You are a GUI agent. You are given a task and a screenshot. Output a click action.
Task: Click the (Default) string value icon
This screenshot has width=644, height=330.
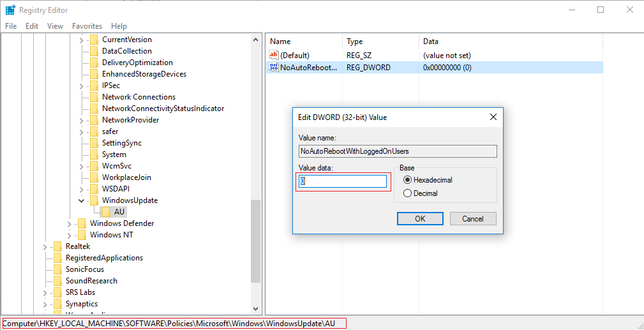pos(274,56)
